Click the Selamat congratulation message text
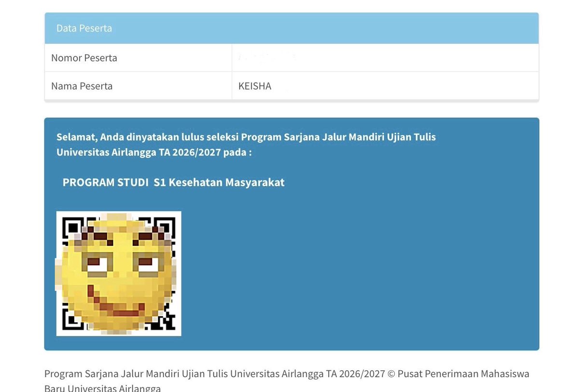The width and height of the screenshot is (579, 392). click(246, 144)
